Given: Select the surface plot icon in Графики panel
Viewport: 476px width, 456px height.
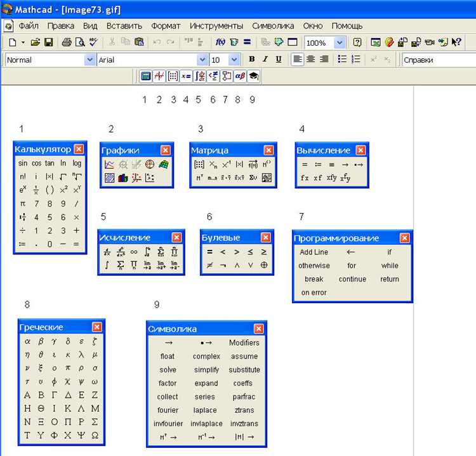Looking at the screenshot, I should (163, 164).
